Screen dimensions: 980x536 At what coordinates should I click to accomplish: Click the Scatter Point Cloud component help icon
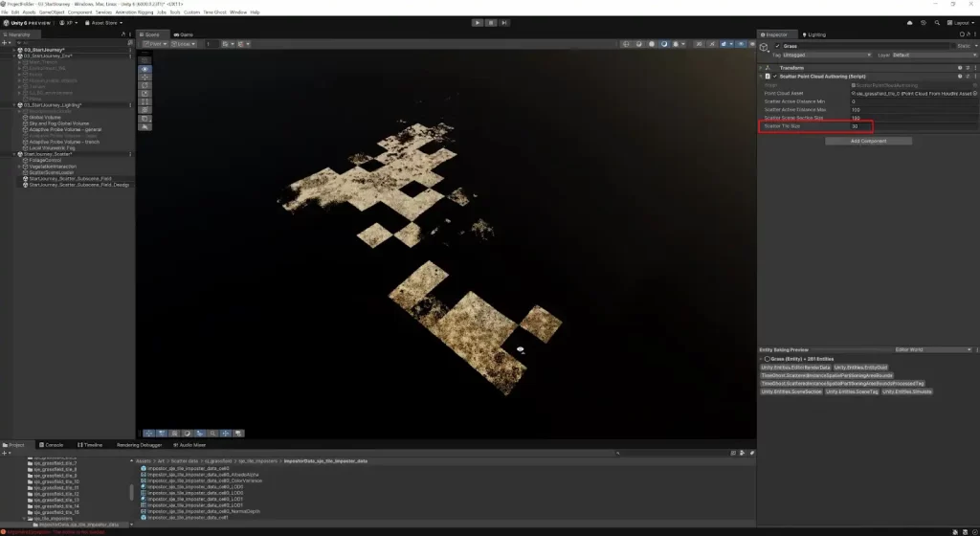tap(959, 76)
